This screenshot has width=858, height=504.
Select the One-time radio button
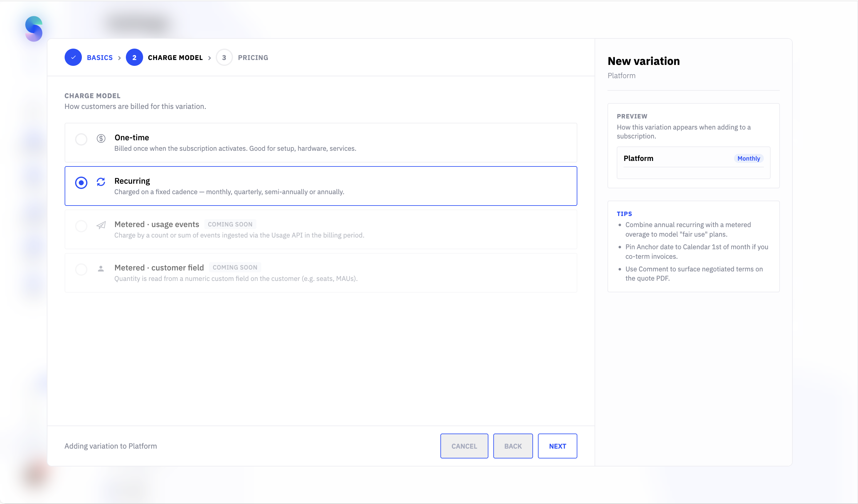pos(81,139)
